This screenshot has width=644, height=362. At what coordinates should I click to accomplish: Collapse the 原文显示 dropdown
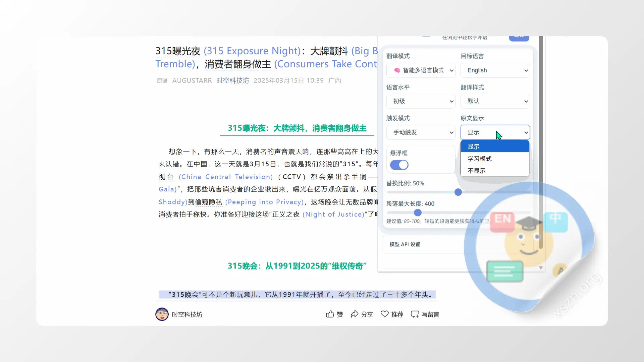(495, 132)
